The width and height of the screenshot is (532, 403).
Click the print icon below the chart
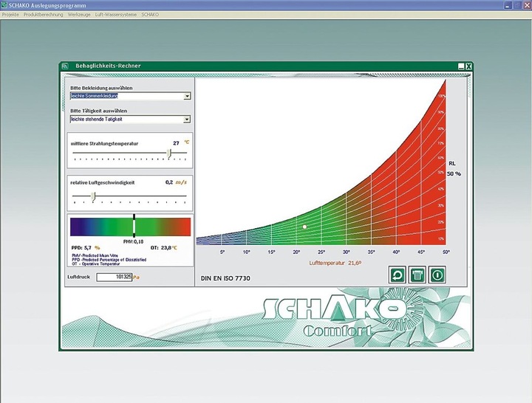417,274
